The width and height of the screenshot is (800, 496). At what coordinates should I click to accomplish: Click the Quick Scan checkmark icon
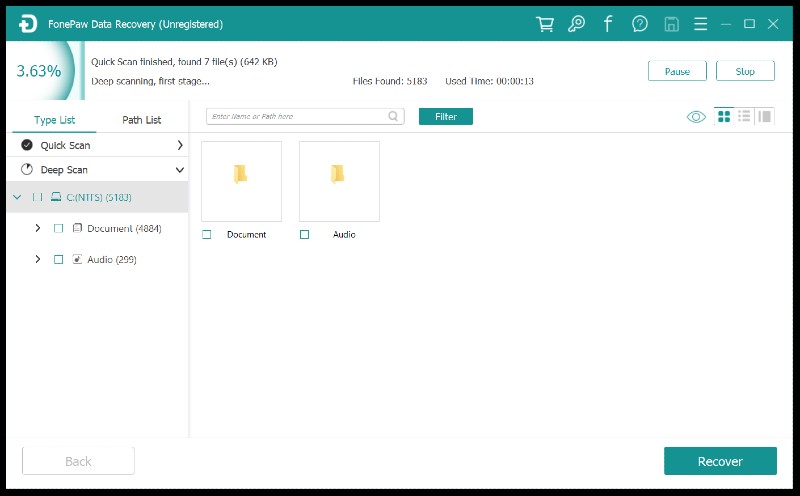pos(27,145)
